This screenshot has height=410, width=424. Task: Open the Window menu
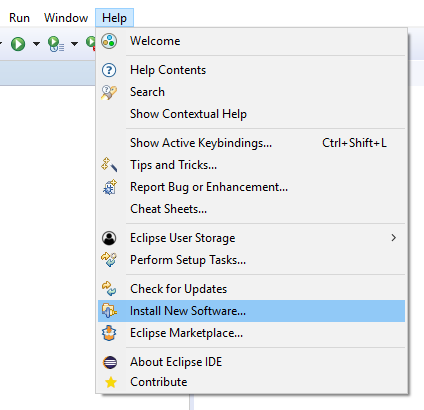click(x=66, y=18)
